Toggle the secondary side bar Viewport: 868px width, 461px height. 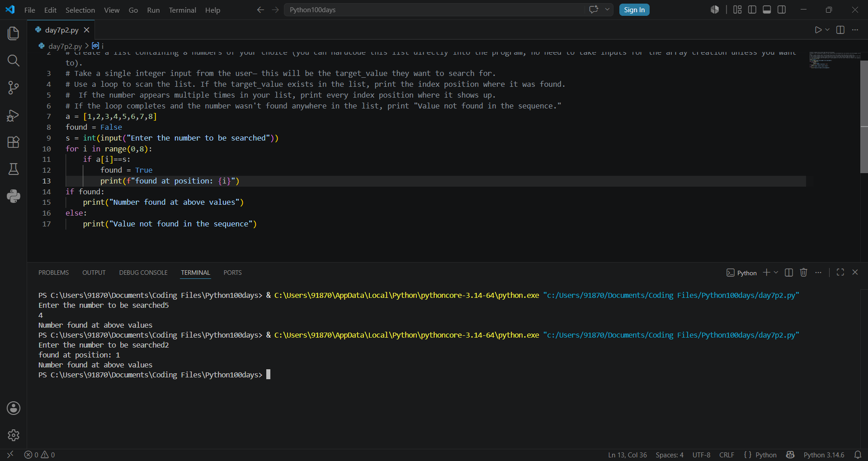pos(782,9)
